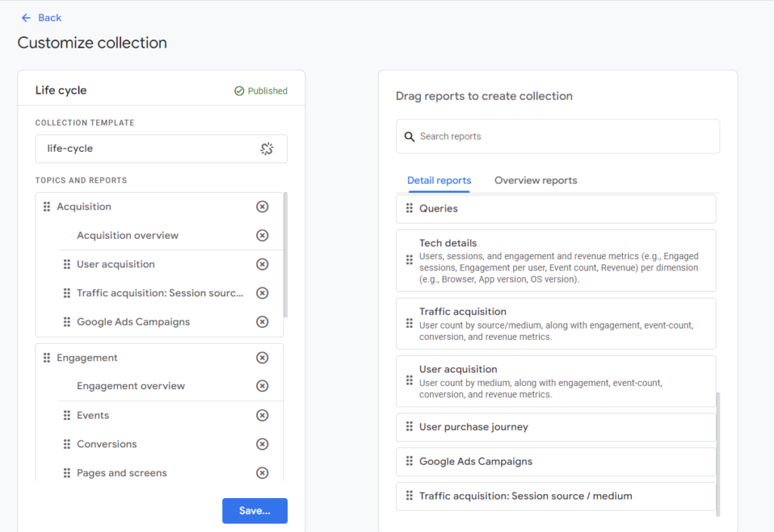Click drag handle of Engagement topic
The height and width of the screenshot is (532, 774).
(x=46, y=357)
